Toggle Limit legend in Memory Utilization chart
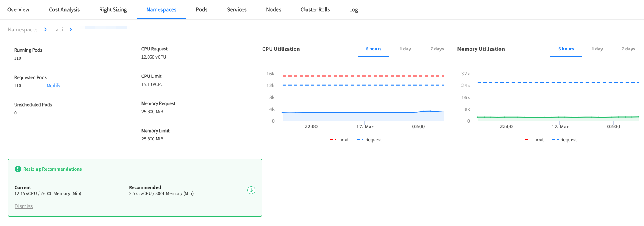Screen dimensions: 644x226 [x=534, y=140]
